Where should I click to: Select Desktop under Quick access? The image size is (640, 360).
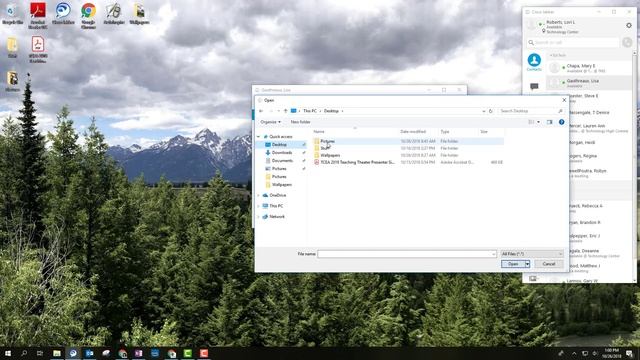pyautogui.click(x=279, y=145)
